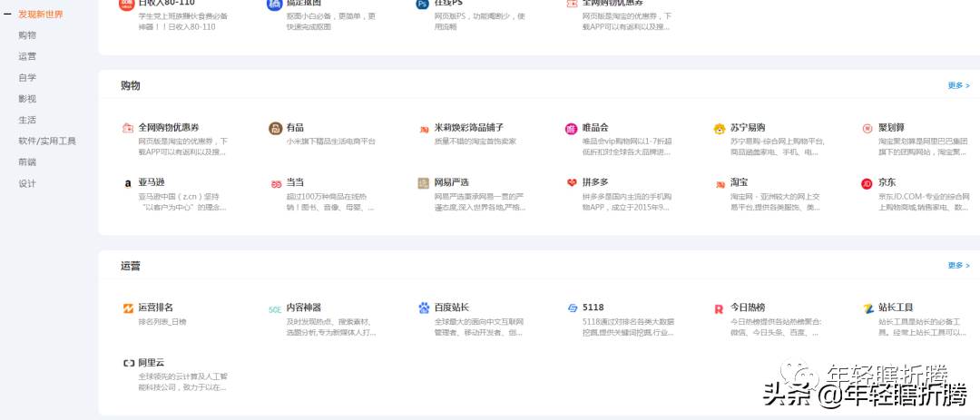Click the 米莉焕彩饰品铺子 Taobao shop icon
This screenshot has width=980, height=420.
pos(424,130)
